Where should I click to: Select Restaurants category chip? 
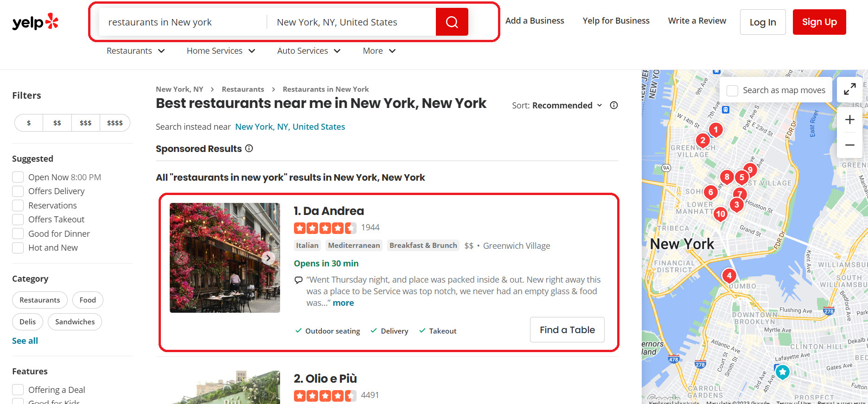point(40,300)
